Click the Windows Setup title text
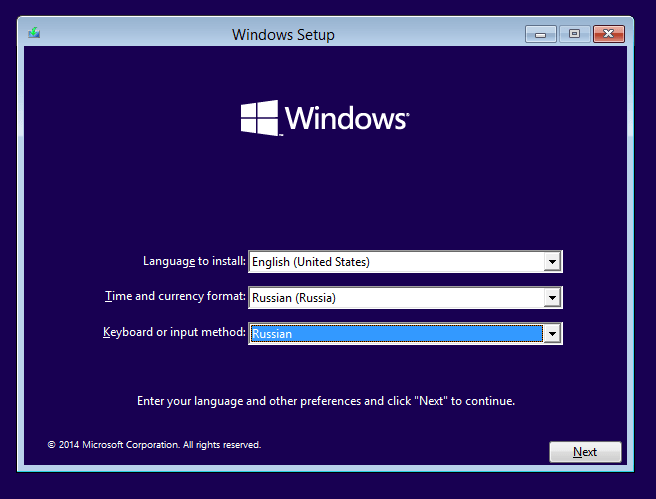 [x=283, y=35]
